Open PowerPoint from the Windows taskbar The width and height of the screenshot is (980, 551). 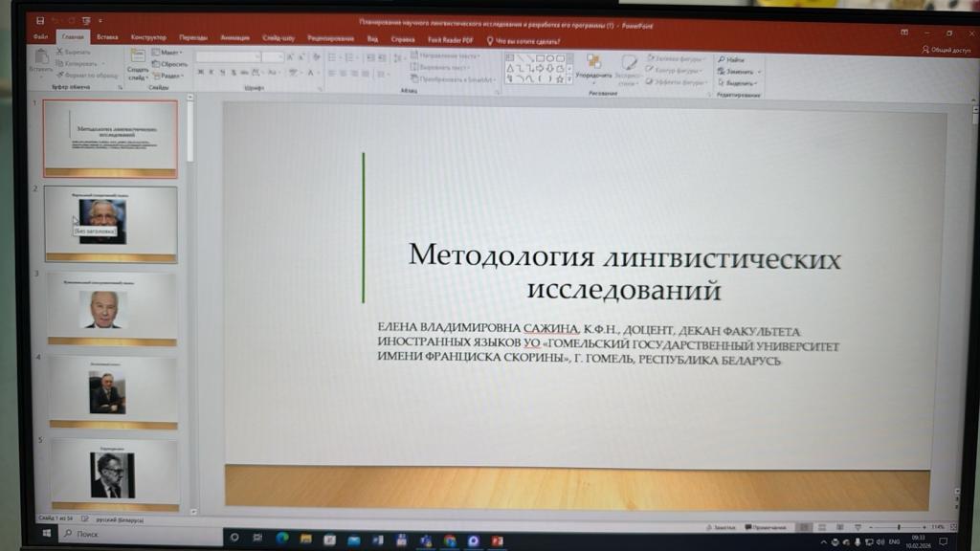click(x=498, y=540)
